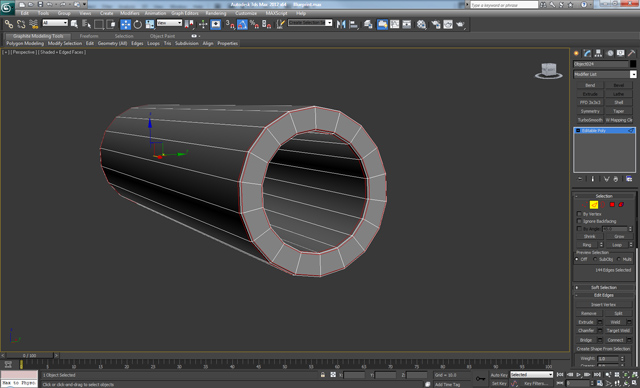
Task: Toggle the Percent Snap icon
Action: click(254, 24)
